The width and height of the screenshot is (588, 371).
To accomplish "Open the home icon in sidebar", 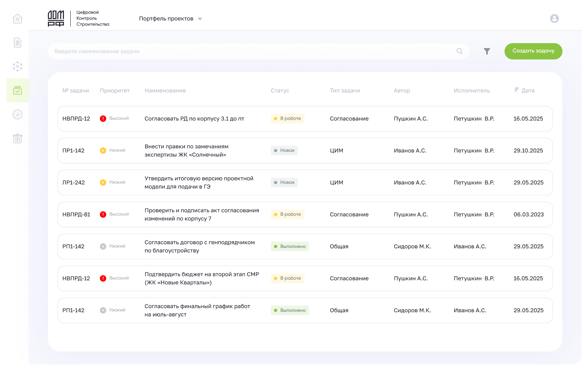I will coord(18,19).
